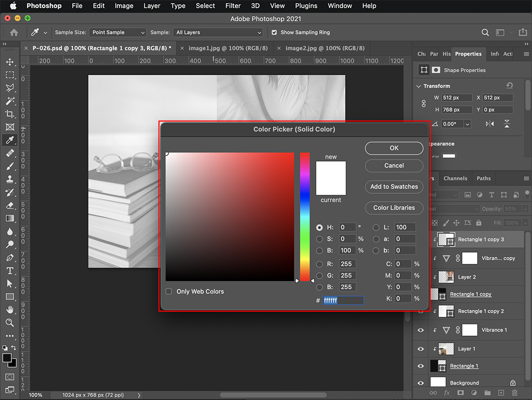Select the Blur tool
The width and height of the screenshot is (532, 400).
coord(10,231)
